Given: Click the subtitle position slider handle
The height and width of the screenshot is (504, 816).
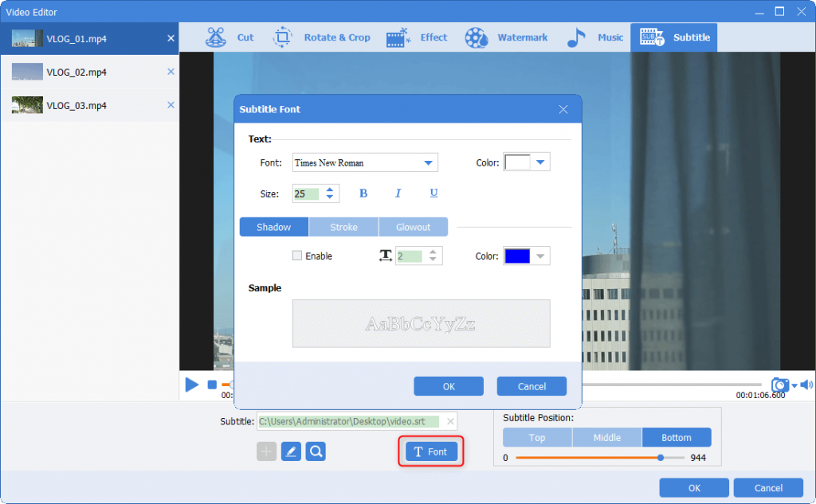Looking at the screenshot, I should click(661, 458).
